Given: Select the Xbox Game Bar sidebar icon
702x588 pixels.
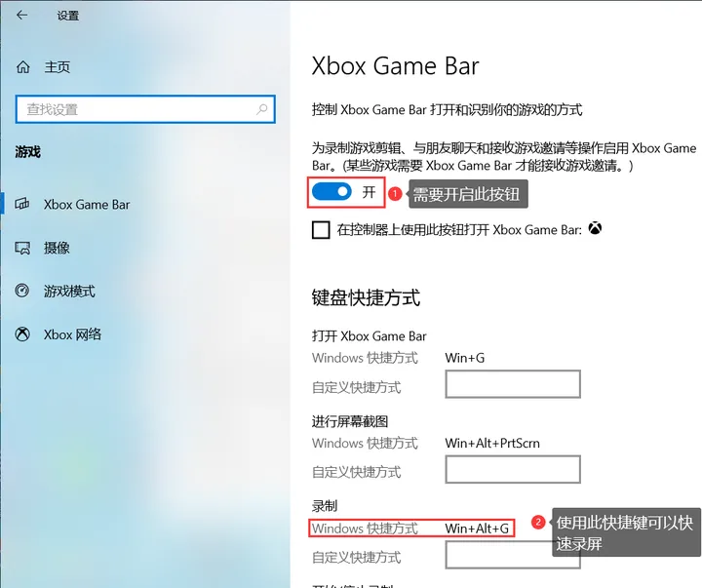Looking at the screenshot, I should tap(22, 204).
